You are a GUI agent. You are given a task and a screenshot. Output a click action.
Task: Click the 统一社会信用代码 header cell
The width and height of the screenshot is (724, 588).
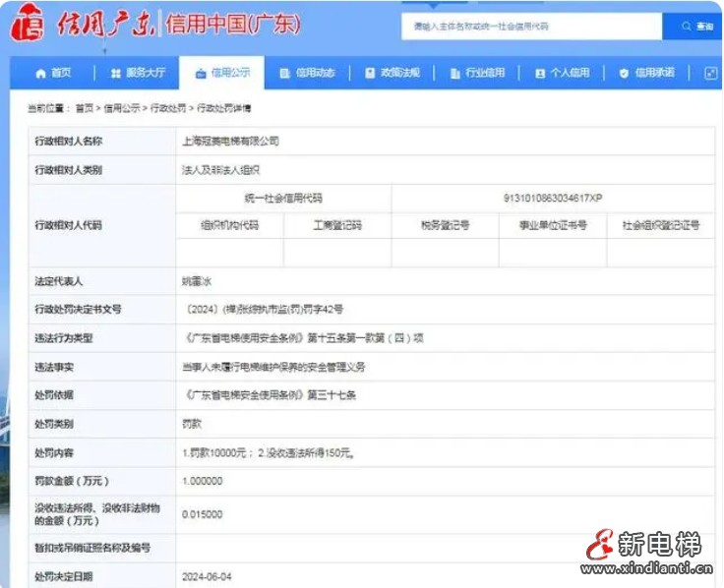coord(283,199)
